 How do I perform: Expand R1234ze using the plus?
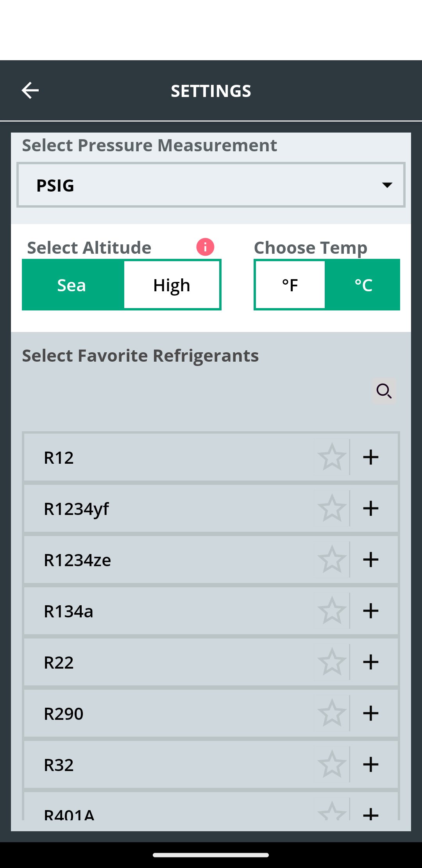click(x=370, y=560)
